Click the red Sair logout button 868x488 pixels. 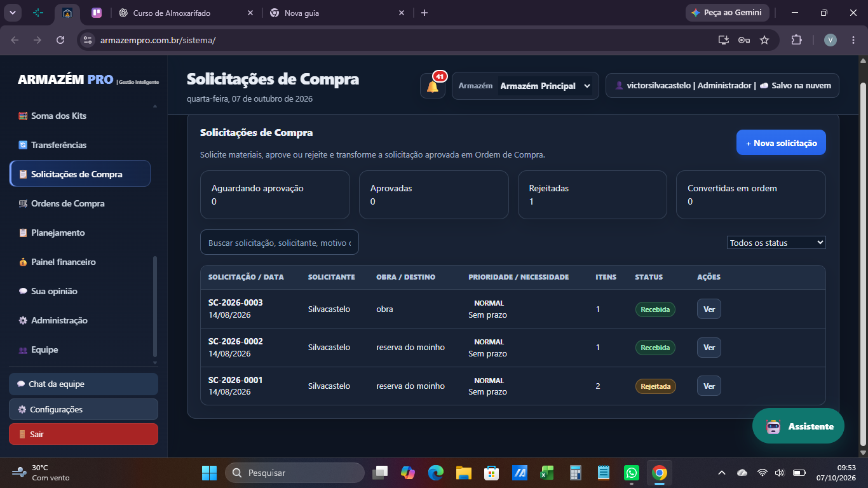83,434
